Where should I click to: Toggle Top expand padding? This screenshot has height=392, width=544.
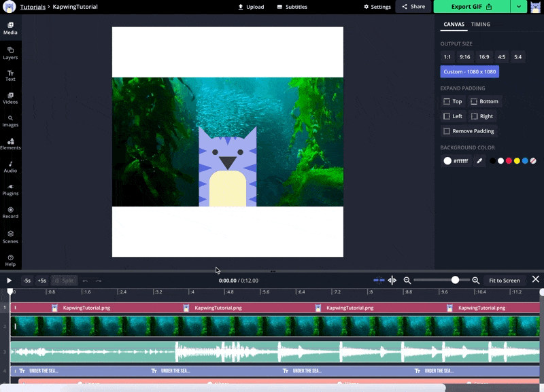pos(452,101)
